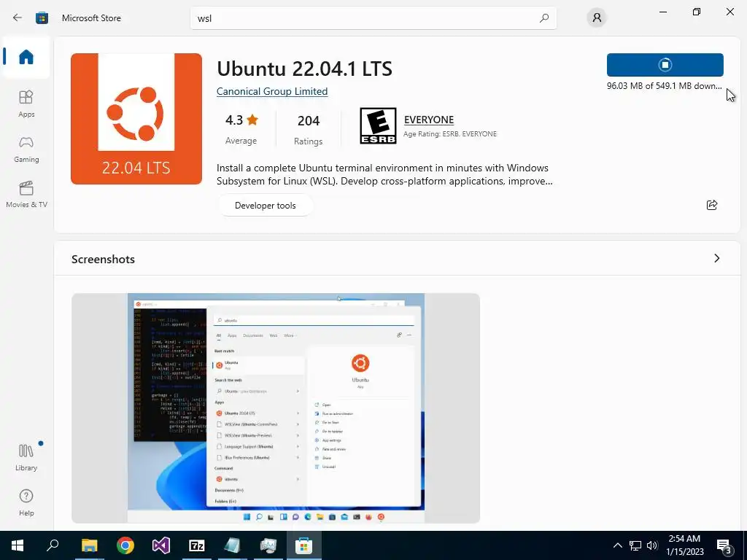The height and width of the screenshot is (560, 747).
Task: Open the Gaming section in sidebar
Action: tap(26, 149)
